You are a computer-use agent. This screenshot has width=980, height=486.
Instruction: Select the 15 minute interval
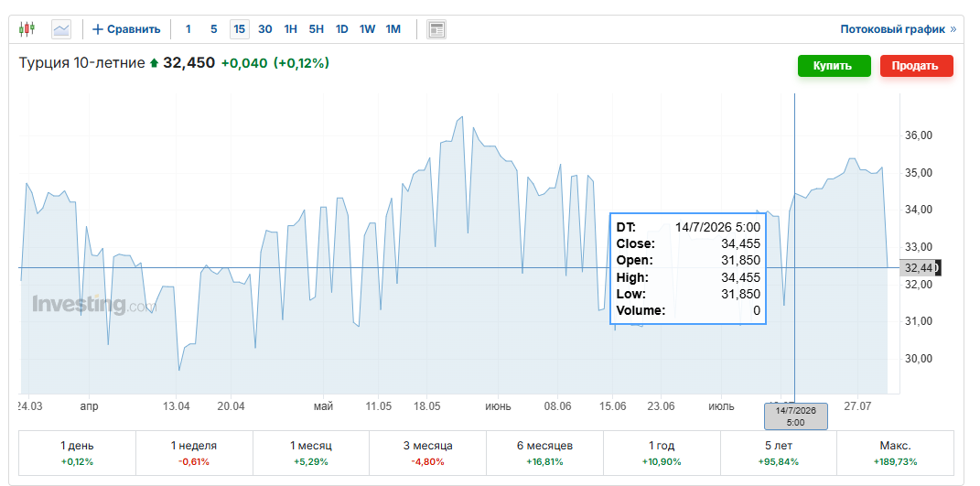click(240, 28)
